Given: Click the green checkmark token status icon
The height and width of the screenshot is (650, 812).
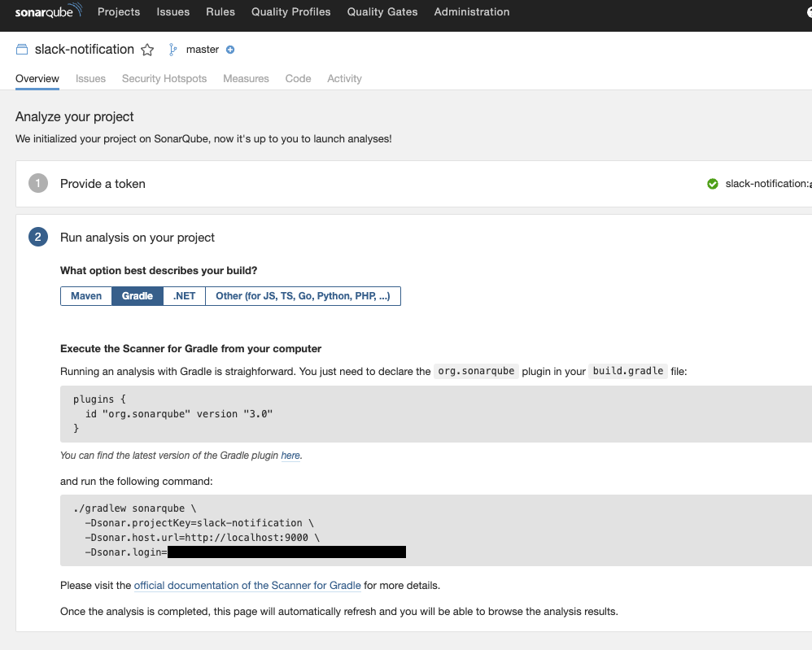Looking at the screenshot, I should (x=713, y=184).
